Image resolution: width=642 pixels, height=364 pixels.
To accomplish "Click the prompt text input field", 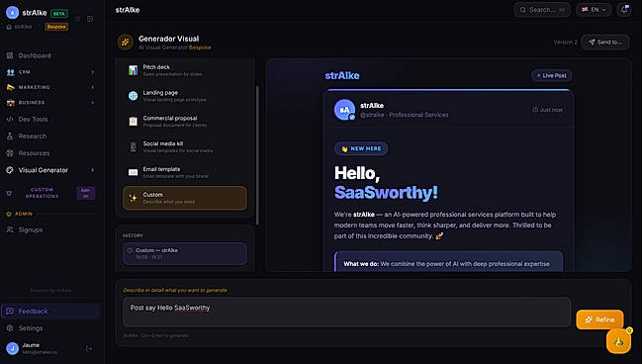I will tap(346, 312).
